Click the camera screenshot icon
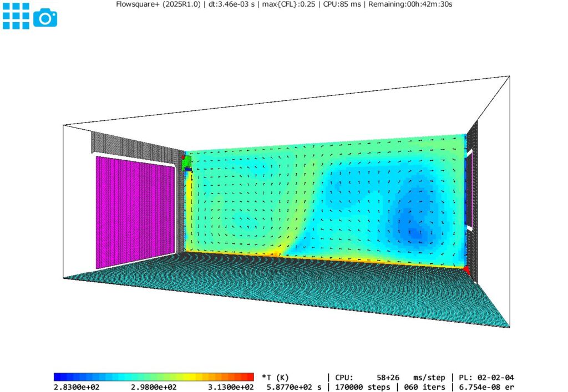Screen dimensions: 568x392 pos(45,18)
